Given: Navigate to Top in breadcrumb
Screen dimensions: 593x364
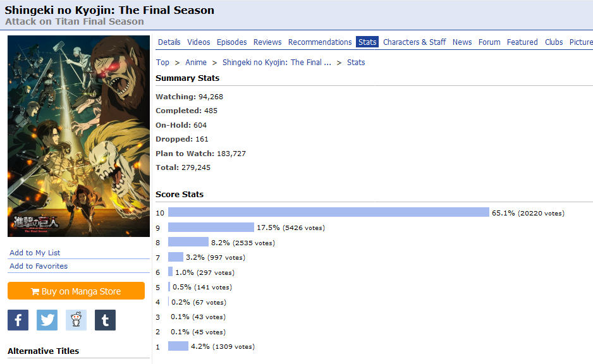Looking at the screenshot, I should click(162, 63).
